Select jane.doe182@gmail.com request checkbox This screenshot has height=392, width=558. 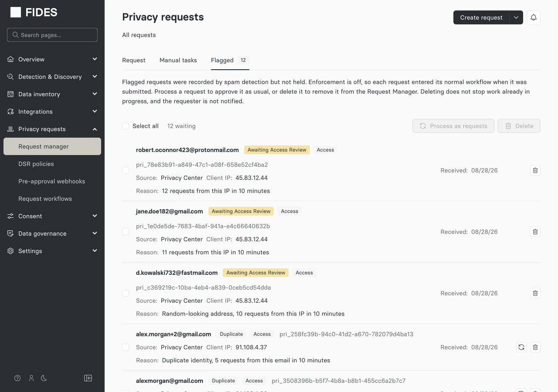[x=126, y=232]
